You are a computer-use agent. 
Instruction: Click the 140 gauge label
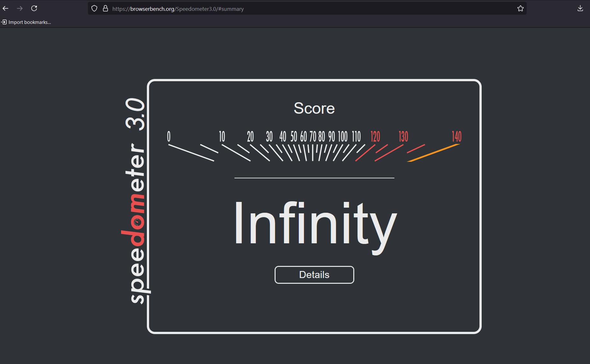click(457, 136)
